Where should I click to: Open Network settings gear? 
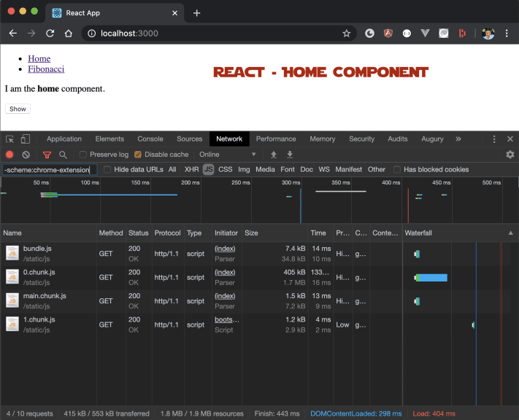[x=510, y=155]
